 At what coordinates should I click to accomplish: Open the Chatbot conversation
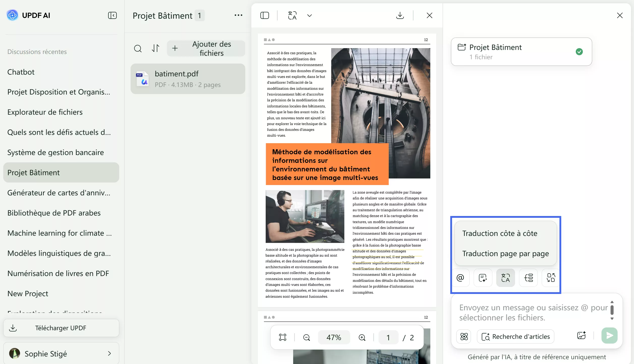(x=21, y=72)
